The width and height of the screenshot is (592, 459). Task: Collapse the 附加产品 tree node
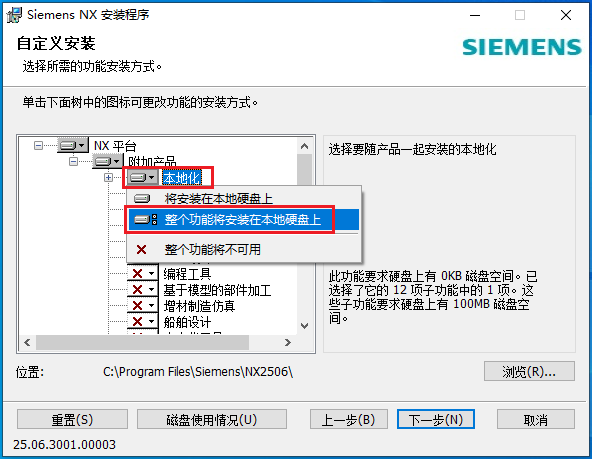tap(74, 162)
